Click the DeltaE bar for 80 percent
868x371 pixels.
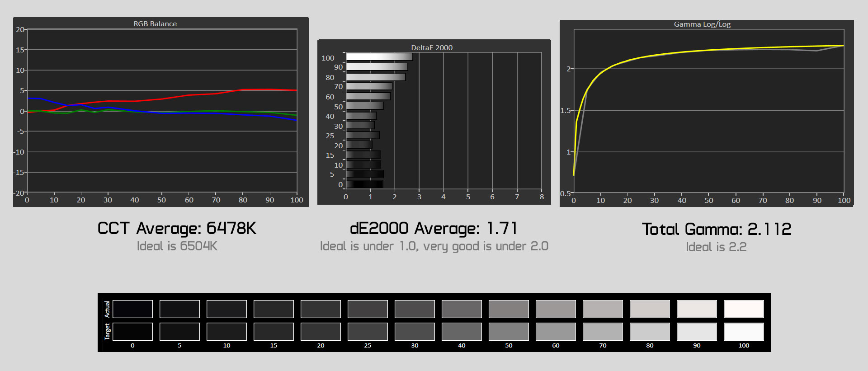(376, 77)
